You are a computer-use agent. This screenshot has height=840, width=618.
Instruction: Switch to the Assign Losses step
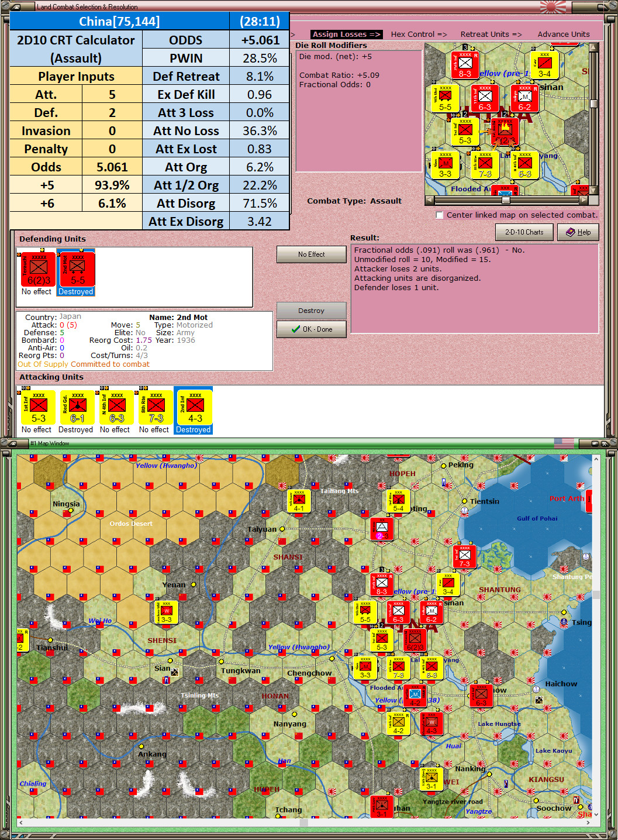coord(347,34)
